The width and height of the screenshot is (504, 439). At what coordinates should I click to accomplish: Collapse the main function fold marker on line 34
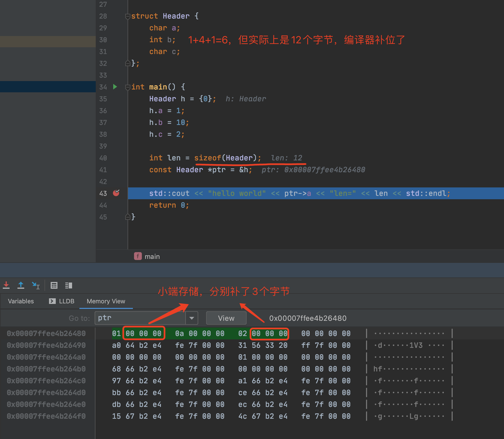coord(128,87)
